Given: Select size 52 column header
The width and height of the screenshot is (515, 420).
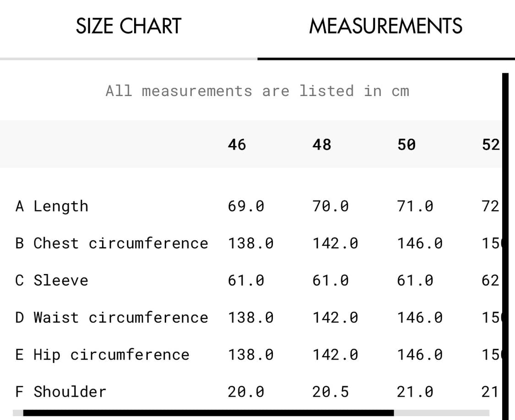Looking at the screenshot, I should pyautogui.click(x=491, y=145).
